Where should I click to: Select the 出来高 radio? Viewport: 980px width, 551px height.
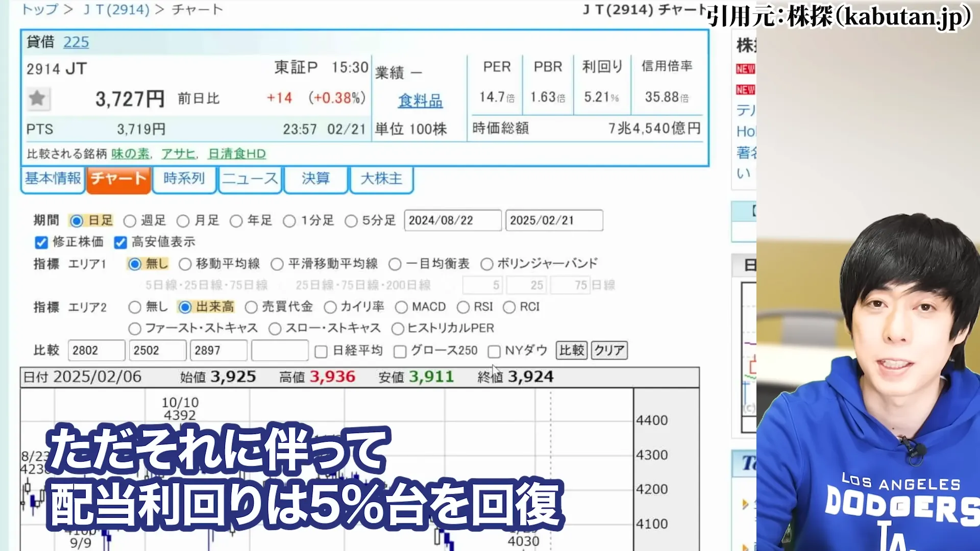(x=185, y=307)
